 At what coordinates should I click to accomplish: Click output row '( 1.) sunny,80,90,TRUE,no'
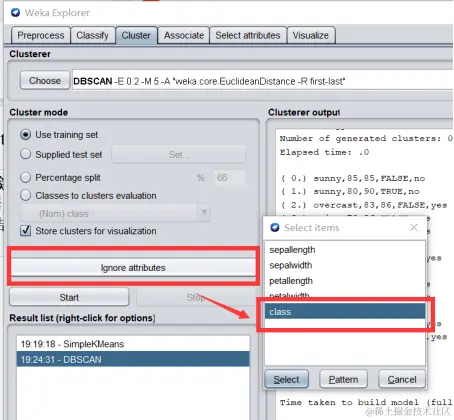(x=350, y=191)
